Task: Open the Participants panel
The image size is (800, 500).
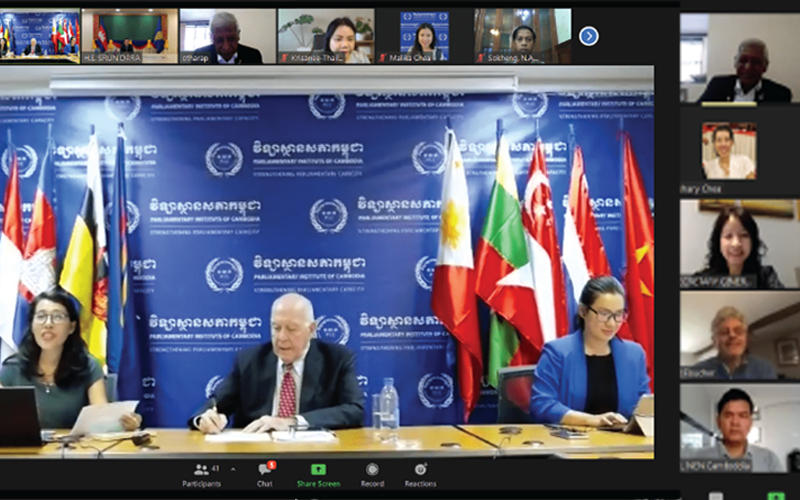Action: (202, 476)
